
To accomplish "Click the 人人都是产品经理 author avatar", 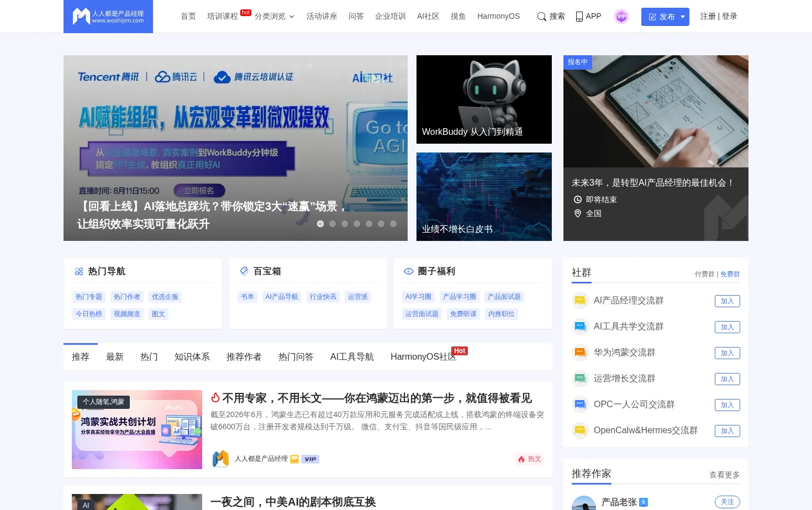I will (x=220, y=459).
